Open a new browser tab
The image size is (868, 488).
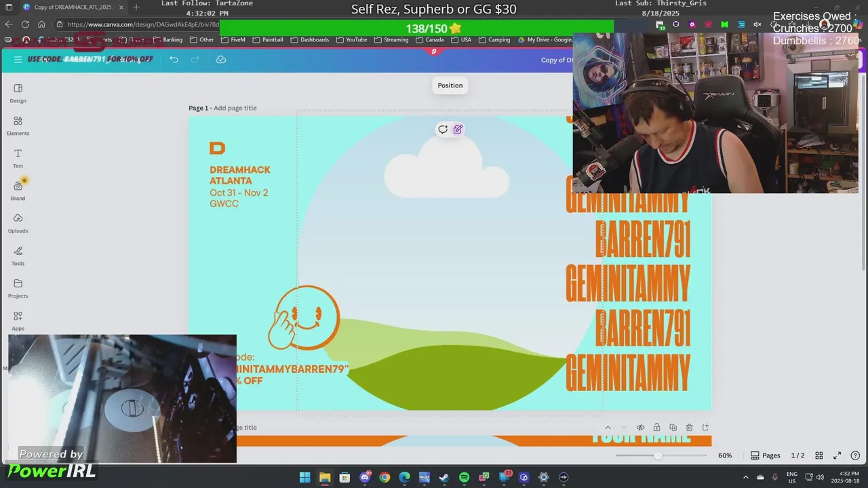136,7
